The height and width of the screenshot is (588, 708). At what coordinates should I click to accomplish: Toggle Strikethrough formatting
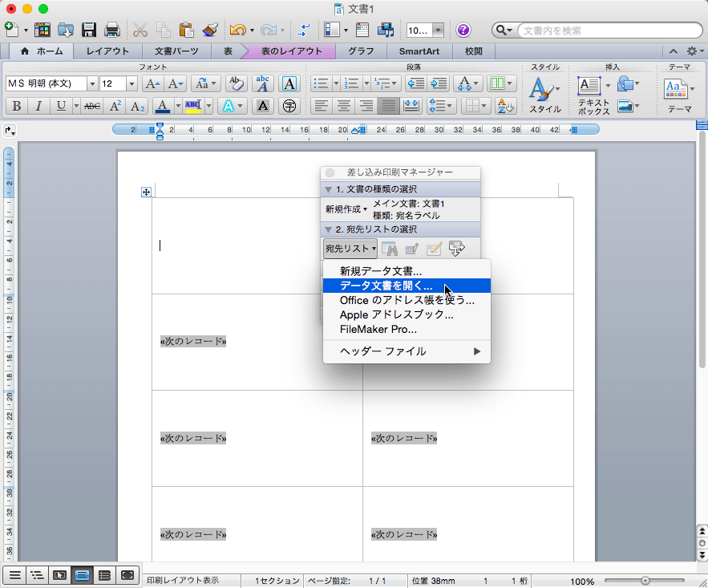pos(92,107)
